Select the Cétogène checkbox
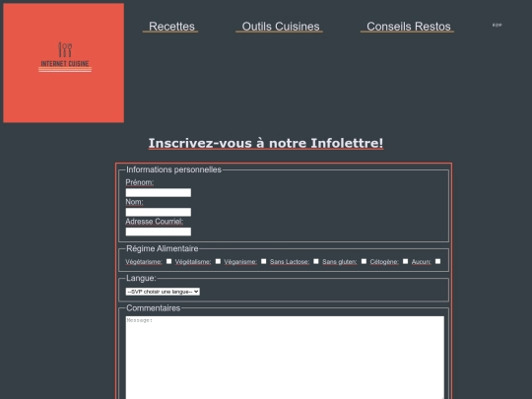Screen dimensions: 532x399 click(405, 261)
